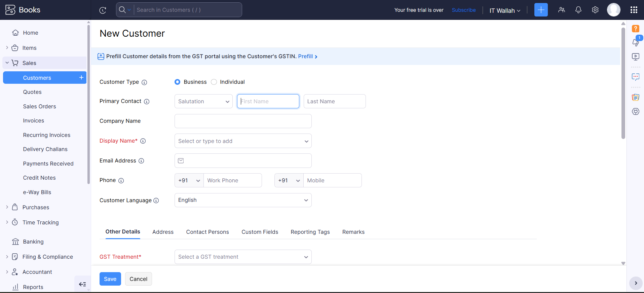Open recent activity history icon
The image size is (644, 293).
[x=103, y=10]
